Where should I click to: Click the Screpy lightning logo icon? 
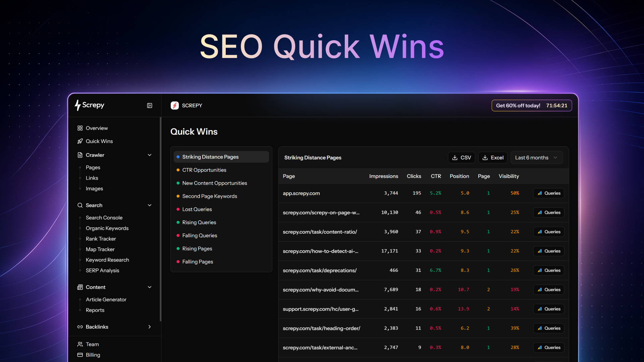[77, 105]
